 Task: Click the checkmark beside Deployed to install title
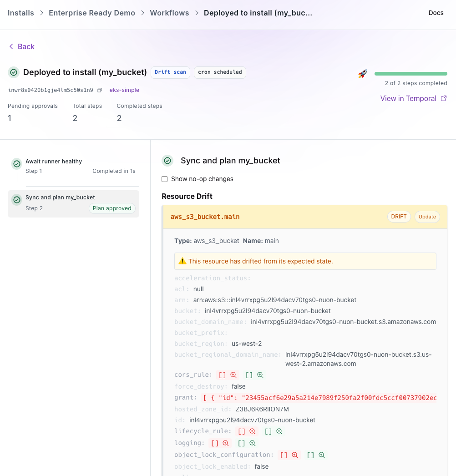(x=13, y=72)
